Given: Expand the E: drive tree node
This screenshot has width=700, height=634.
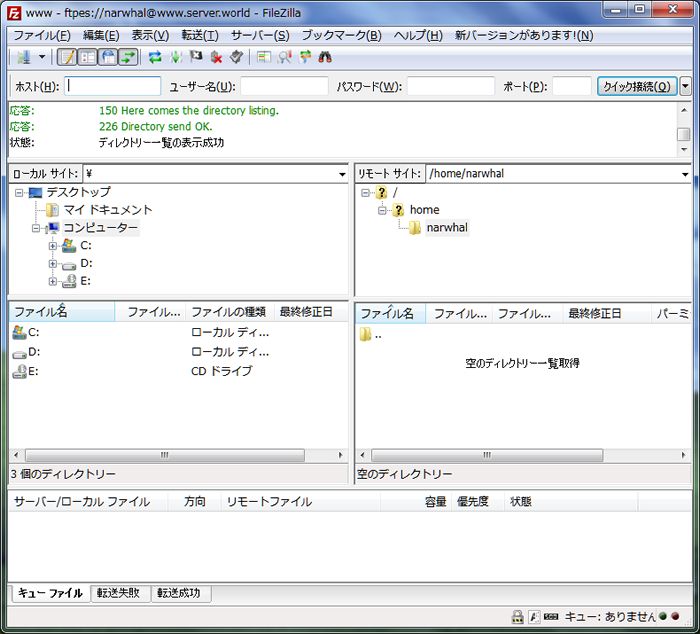Looking at the screenshot, I should point(53,281).
